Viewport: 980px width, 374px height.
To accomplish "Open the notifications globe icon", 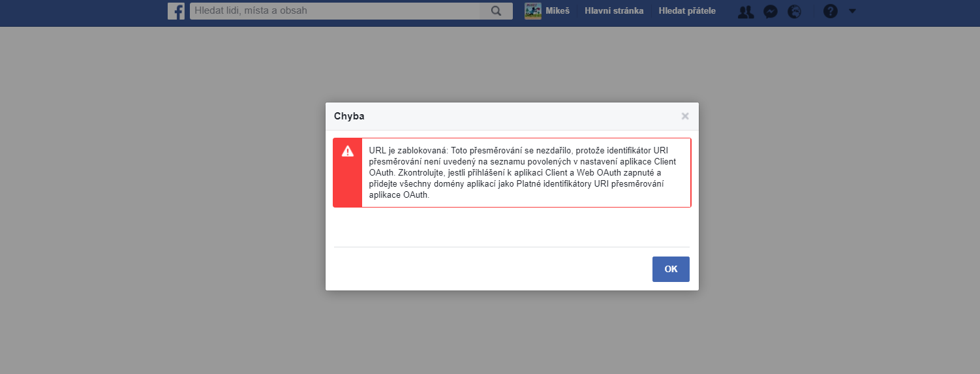I will click(794, 11).
